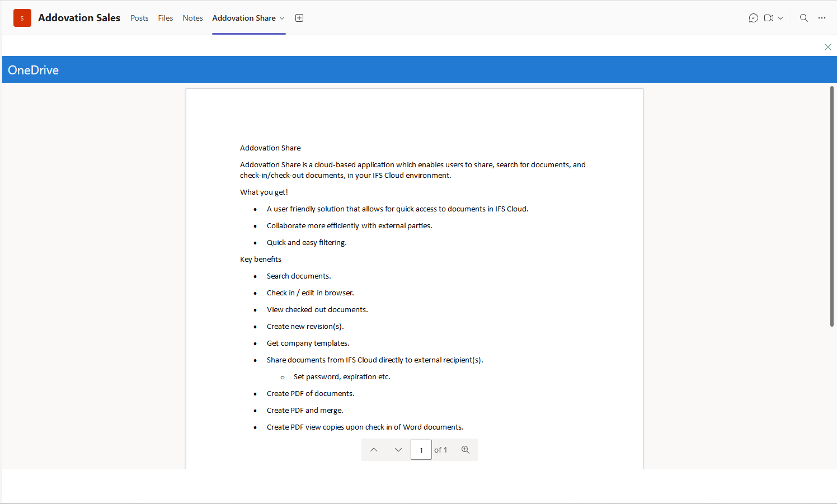This screenshot has width=837, height=504.
Task: Expand the Addovation Share tab dropdown arrow
Action: 282,18
